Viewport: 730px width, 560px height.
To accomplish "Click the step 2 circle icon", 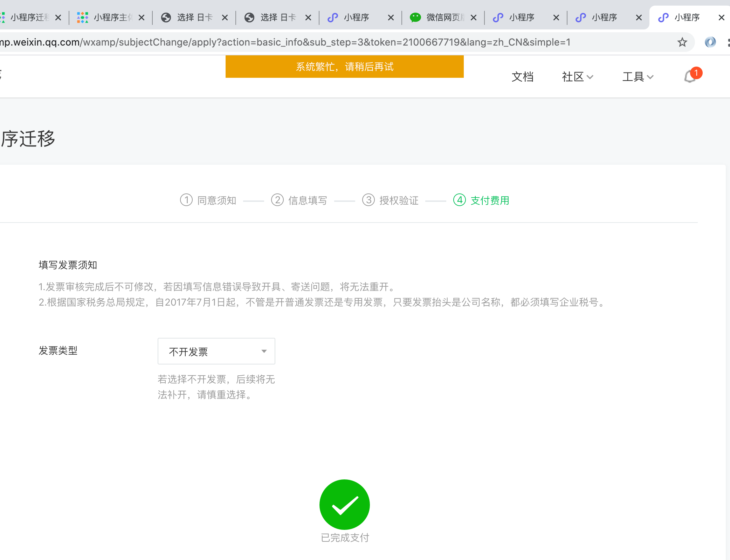I will click(277, 200).
